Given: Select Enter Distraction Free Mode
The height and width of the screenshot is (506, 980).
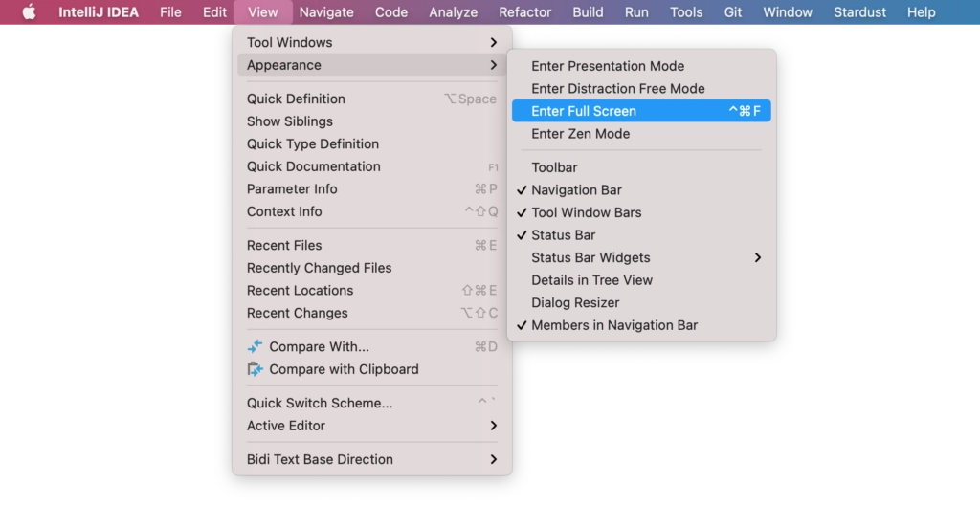Looking at the screenshot, I should tap(641, 89).
